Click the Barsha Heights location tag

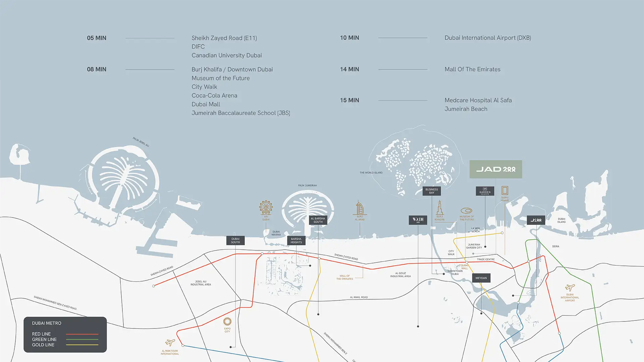(296, 241)
